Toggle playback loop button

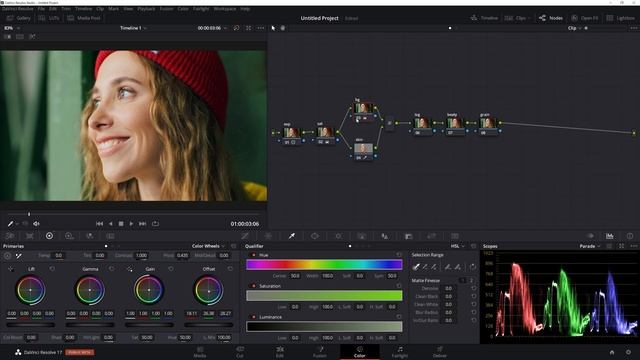[156, 224]
